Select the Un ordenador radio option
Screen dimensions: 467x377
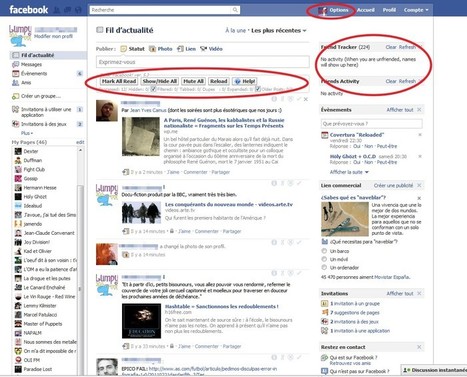324,267
